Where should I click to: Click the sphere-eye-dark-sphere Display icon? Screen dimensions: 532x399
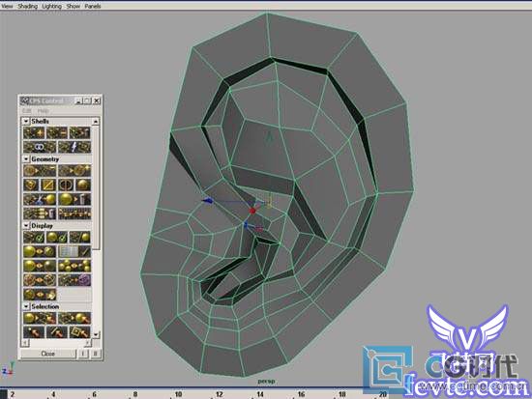(x=40, y=266)
